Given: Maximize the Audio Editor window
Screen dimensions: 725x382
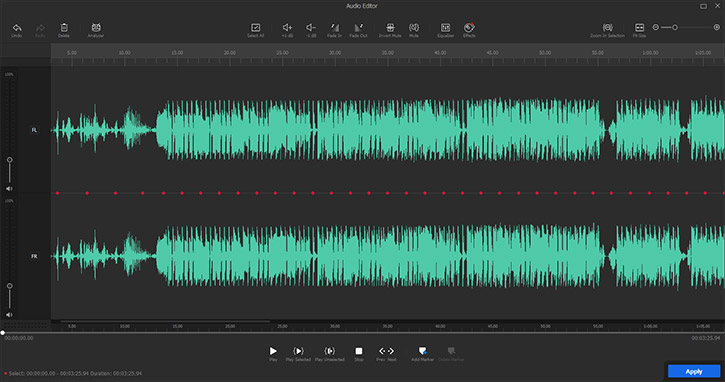Looking at the screenshot, I should pos(703,6).
